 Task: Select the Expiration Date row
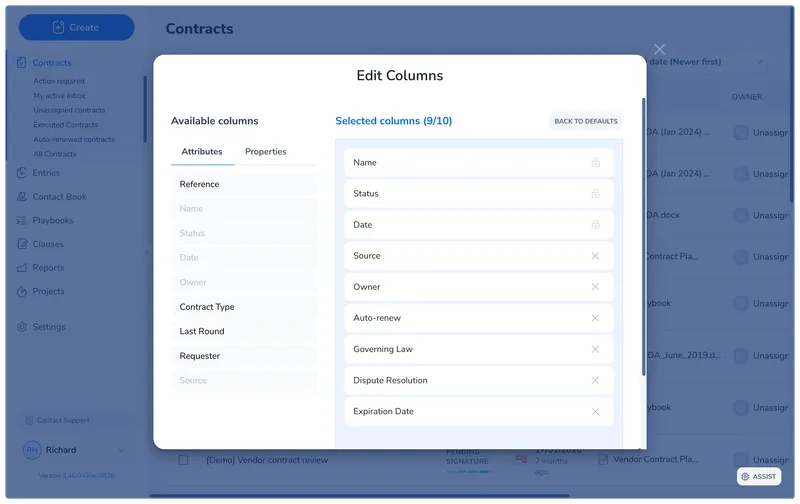pos(479,411)
